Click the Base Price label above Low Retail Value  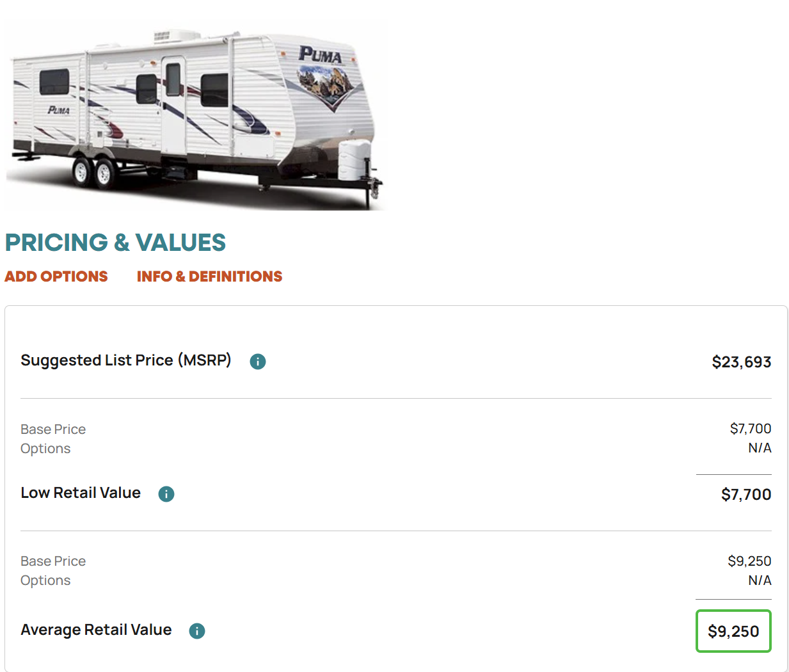[x=53, y=429]
